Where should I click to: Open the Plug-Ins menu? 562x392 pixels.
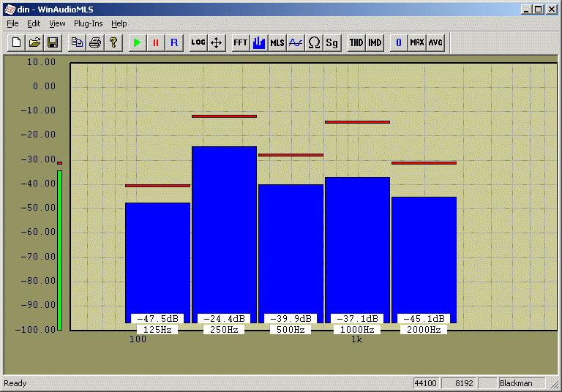pos(88,23)
